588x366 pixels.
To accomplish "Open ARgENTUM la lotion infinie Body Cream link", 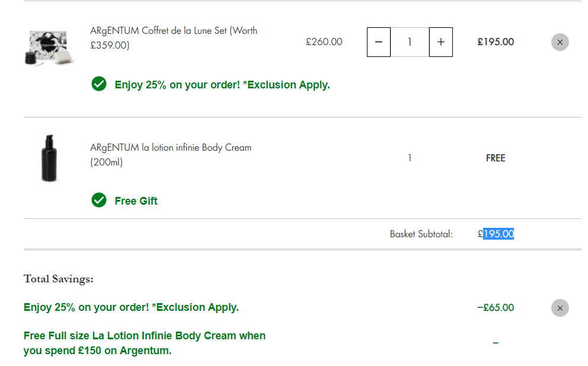I will pyautogui.click(x=171, y=155).
